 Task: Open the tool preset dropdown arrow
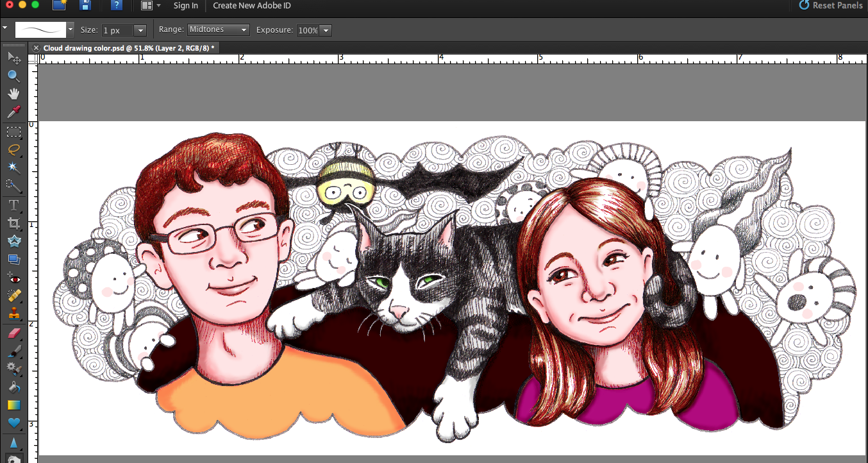pos(5,29)
